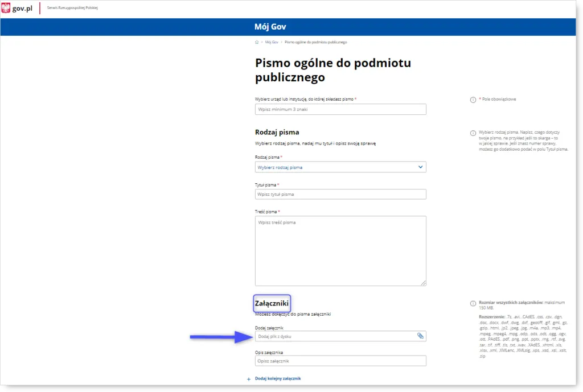Screen dimensions: 583x392
Task: Open the home icon in breadcrumb
Action: 257,42
